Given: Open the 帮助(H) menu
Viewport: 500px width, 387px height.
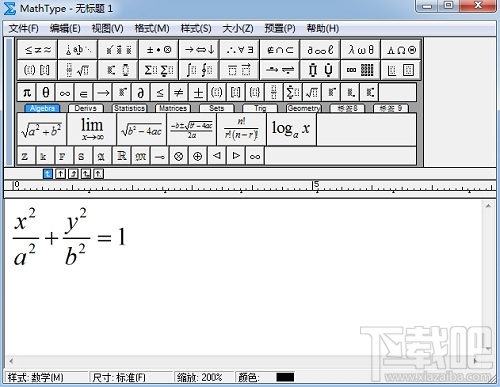Looking at the screenshot, I should [323, 28].
